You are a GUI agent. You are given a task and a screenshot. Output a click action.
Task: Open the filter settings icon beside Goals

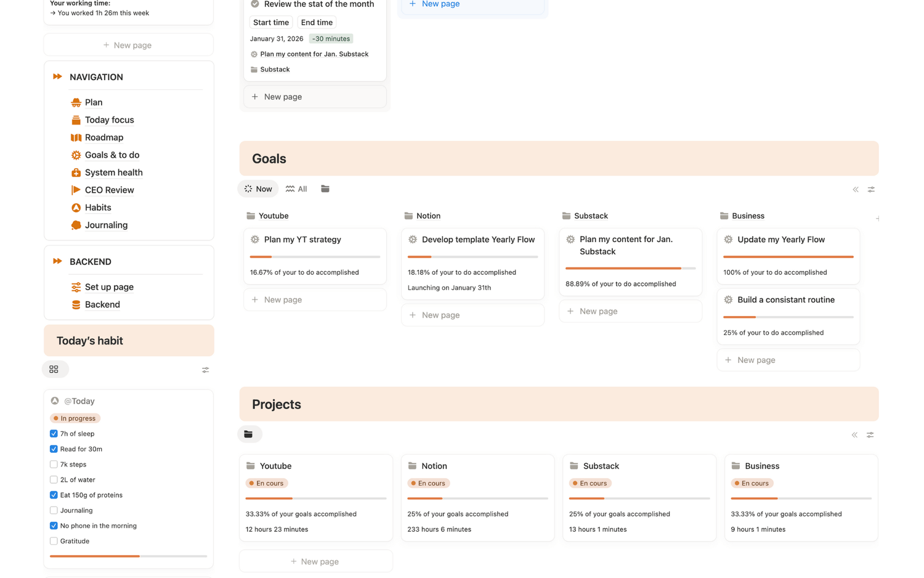click(871, 189)
